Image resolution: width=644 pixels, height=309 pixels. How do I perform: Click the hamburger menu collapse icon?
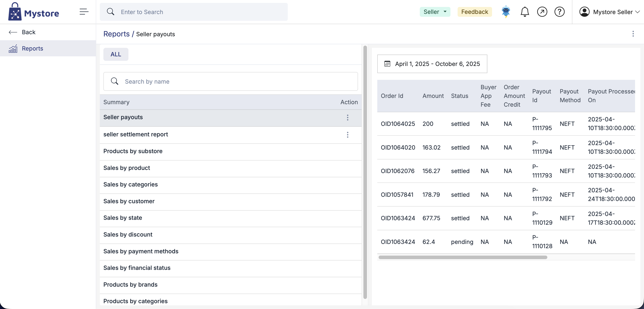(84, 12)
